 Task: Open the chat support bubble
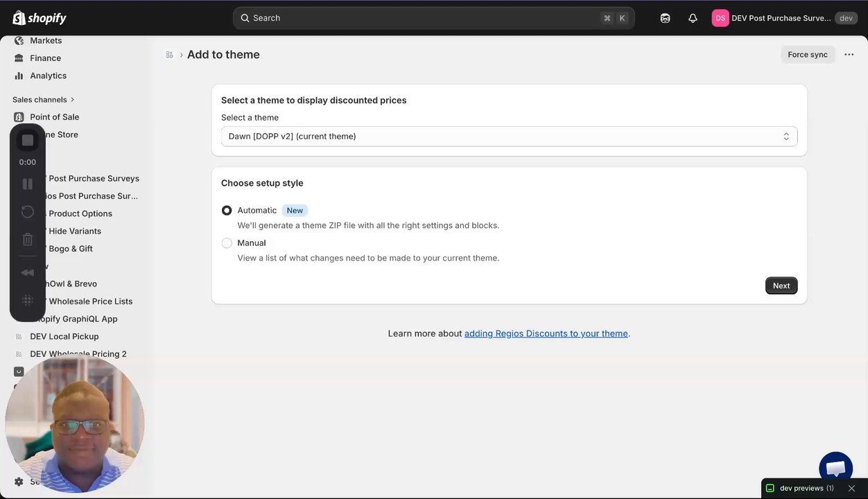(835, 468)
